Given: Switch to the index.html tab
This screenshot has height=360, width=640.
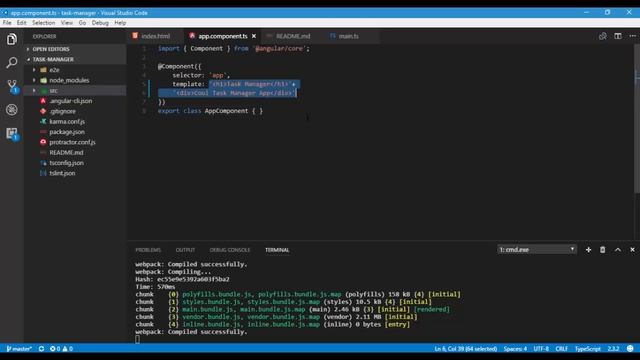Looking at the screenshot, I should coord(155,36).
